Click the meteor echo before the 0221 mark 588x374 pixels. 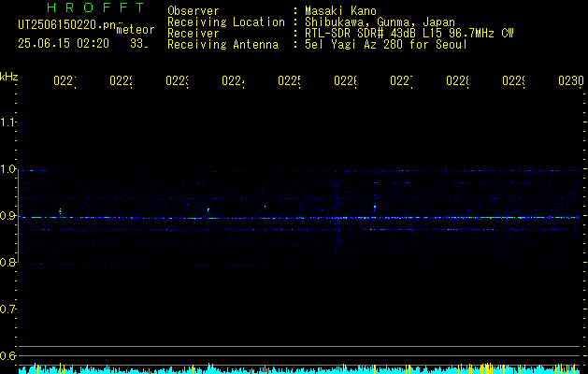(x=60, y=211)
